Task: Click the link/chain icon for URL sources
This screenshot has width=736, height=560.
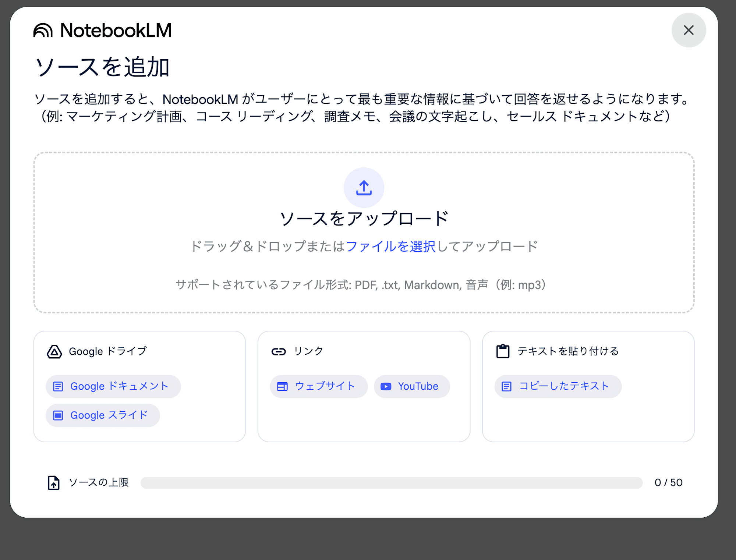Action: [x=278, y=352]
